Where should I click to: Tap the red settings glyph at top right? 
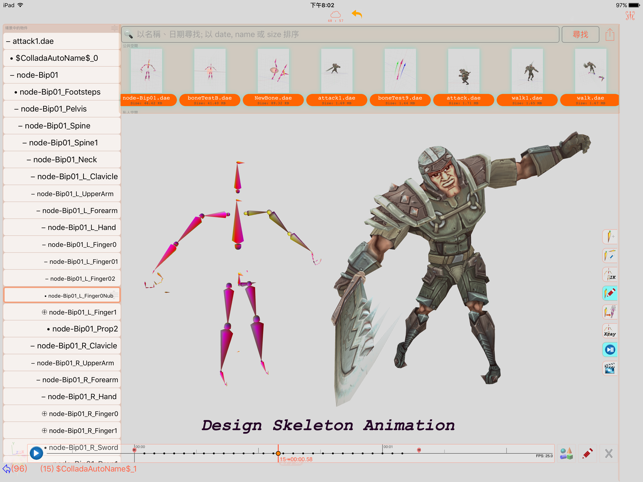(x=630, y=16)
